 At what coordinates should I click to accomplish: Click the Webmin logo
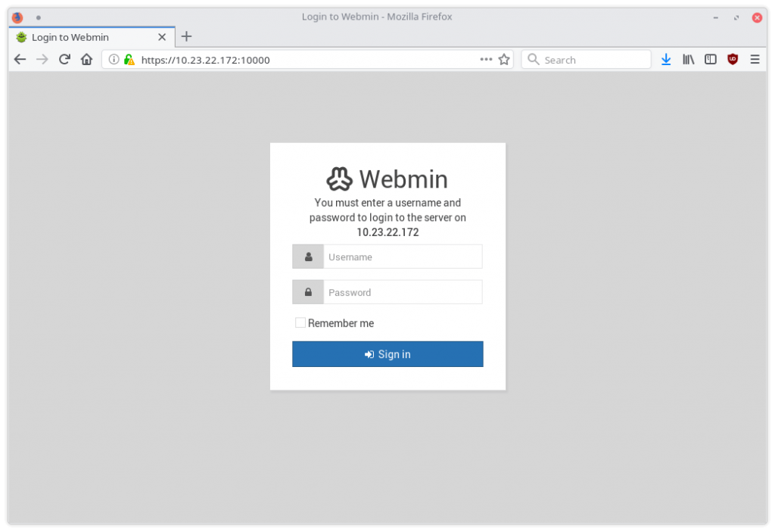click(x=387, y=179)
